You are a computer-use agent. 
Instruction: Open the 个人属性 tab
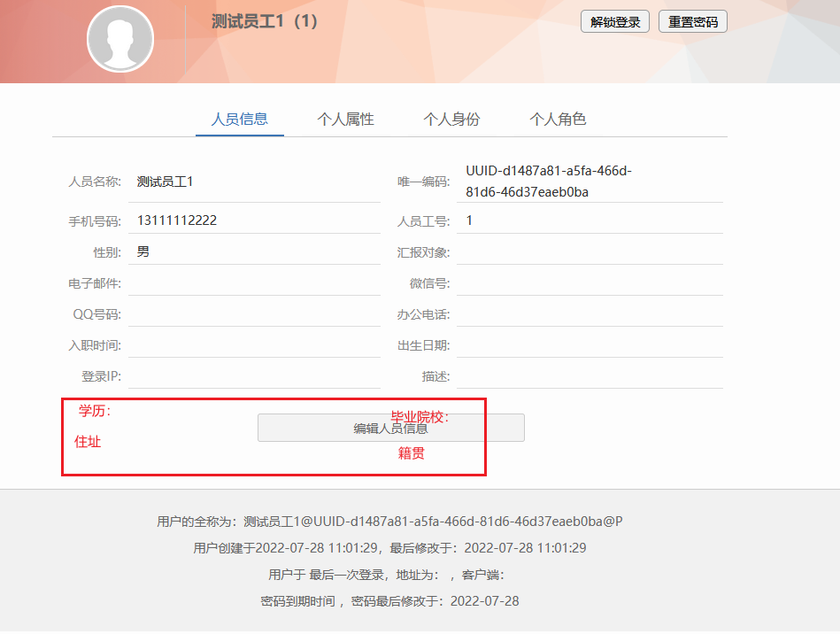click(x=345, y=119)
